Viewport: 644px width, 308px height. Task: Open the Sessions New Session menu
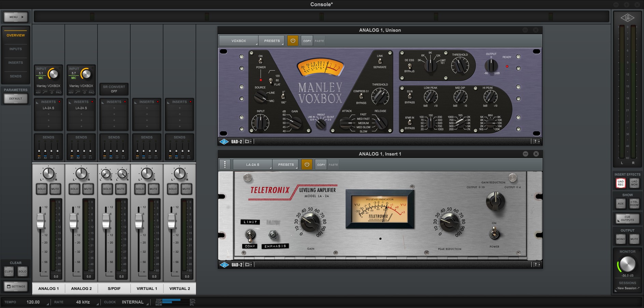click(628, 288)
